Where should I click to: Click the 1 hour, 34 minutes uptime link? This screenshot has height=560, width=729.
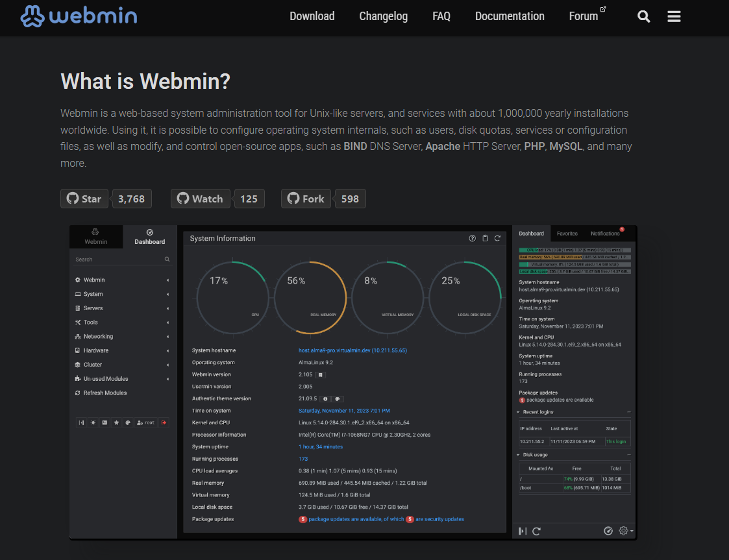pos(320,446)
